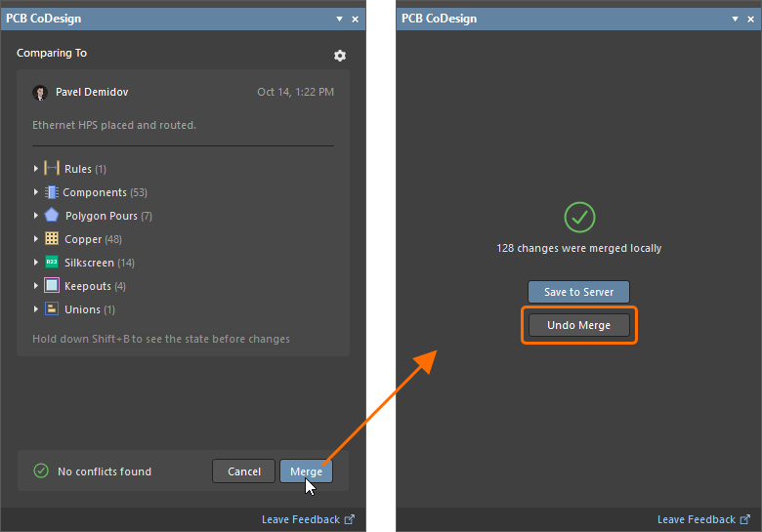The height and width of the screenshot is (532, 762).
Task: Click the Polygon Pours pentagon icon
Action: 52,216
